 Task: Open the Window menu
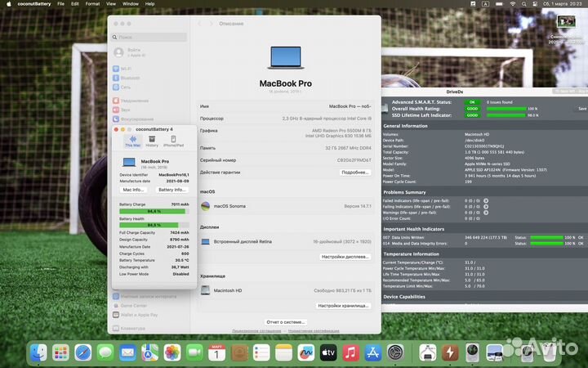pos(131,4)
